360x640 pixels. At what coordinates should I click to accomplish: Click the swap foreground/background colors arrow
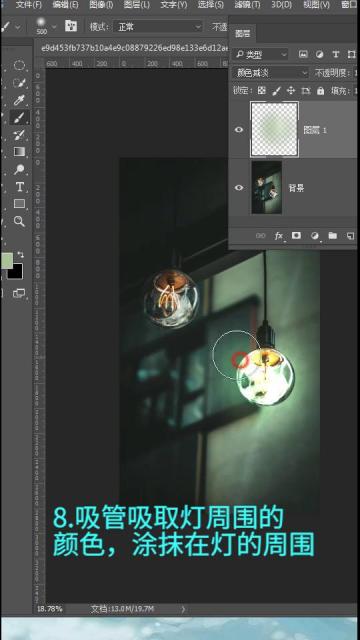[20, 255]
